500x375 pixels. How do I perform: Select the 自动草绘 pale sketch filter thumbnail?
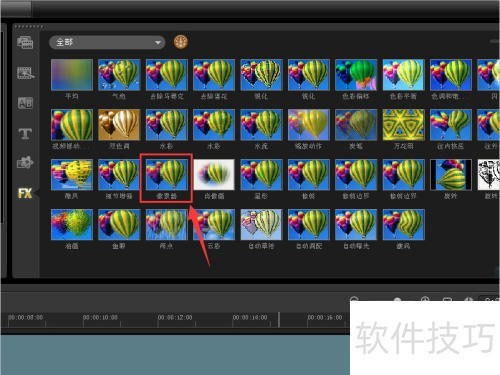click(x=261, y=225)
